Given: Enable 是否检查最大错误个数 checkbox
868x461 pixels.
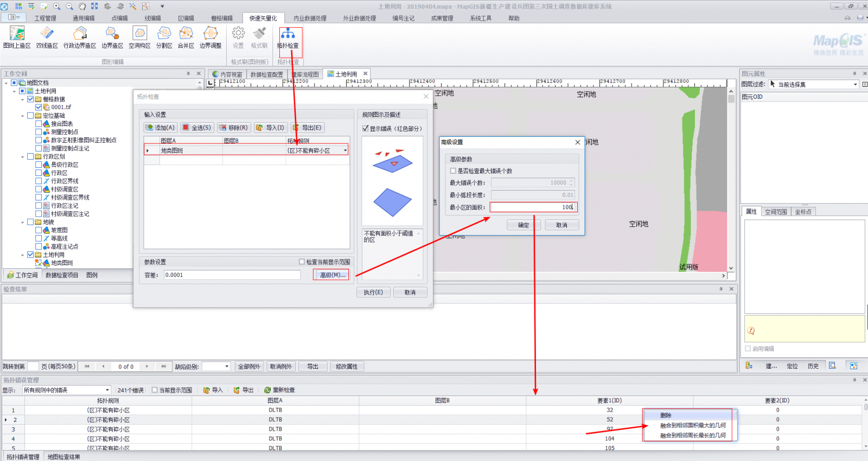Looking at the screenshot, I should (x=453, y=171).
